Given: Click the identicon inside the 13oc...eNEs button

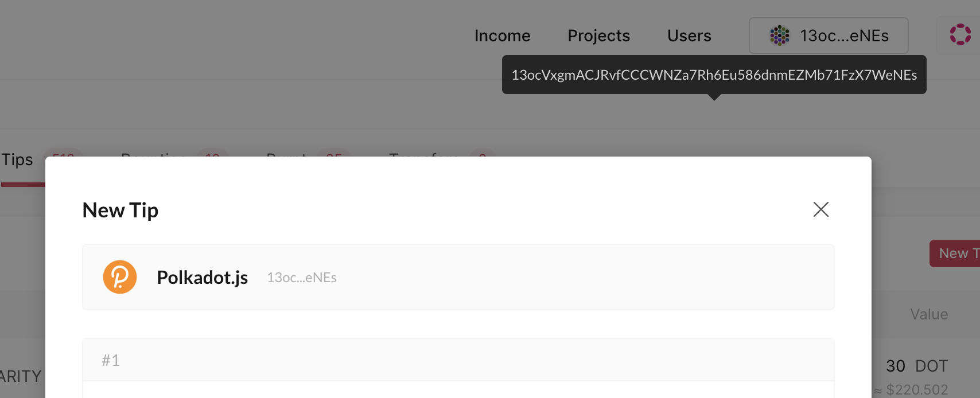Looking at the screenshot, I should 778,36.
